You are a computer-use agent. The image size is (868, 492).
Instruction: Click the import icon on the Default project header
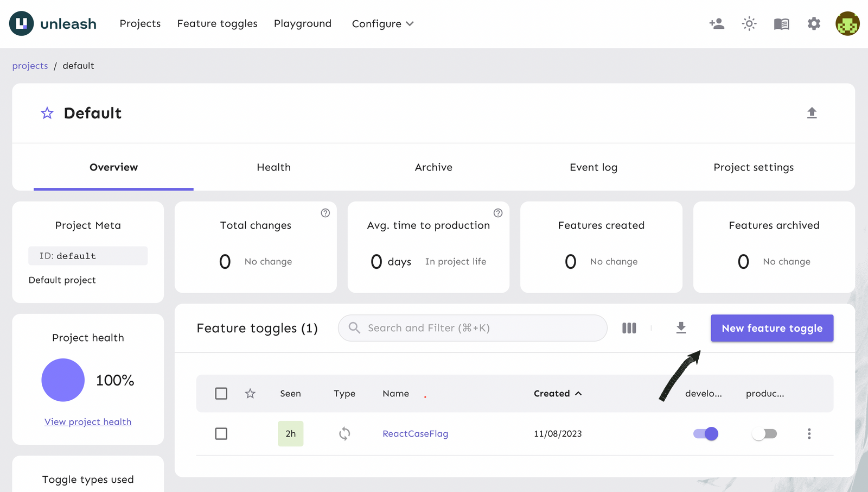coord(812,113)
